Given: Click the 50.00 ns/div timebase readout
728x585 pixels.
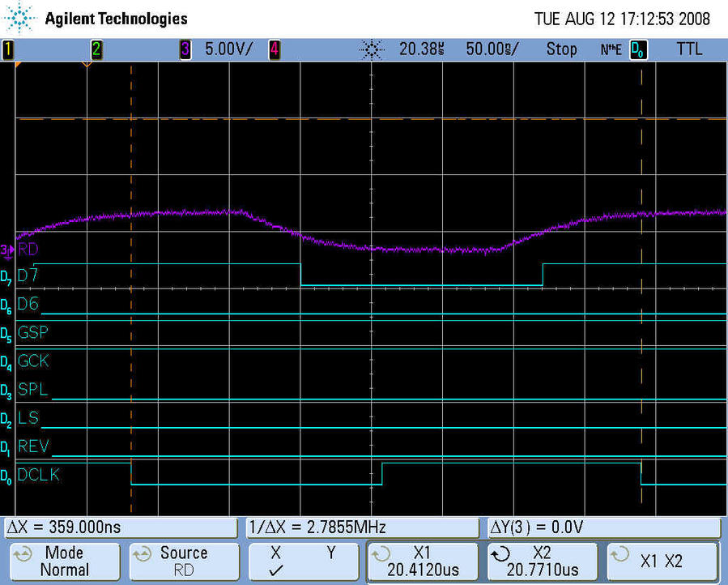Looking at the screenshot, I should (492, 49).
